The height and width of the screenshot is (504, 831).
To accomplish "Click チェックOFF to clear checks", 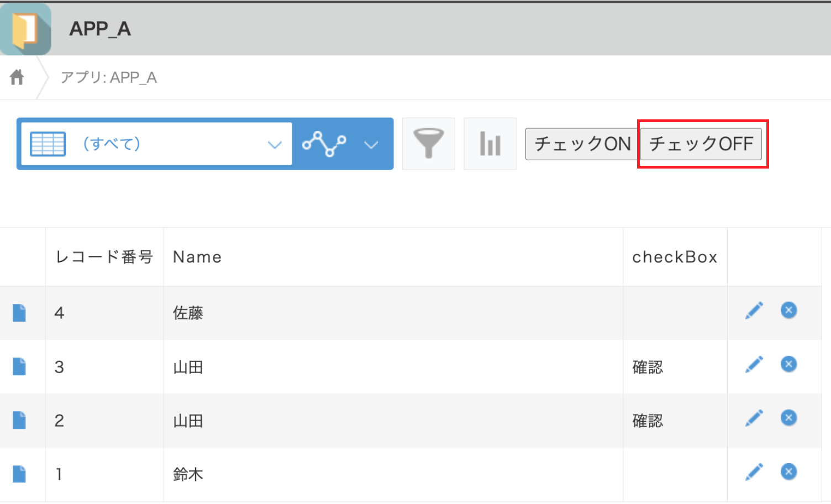I will pyautogui.click(x=702, y=144).
